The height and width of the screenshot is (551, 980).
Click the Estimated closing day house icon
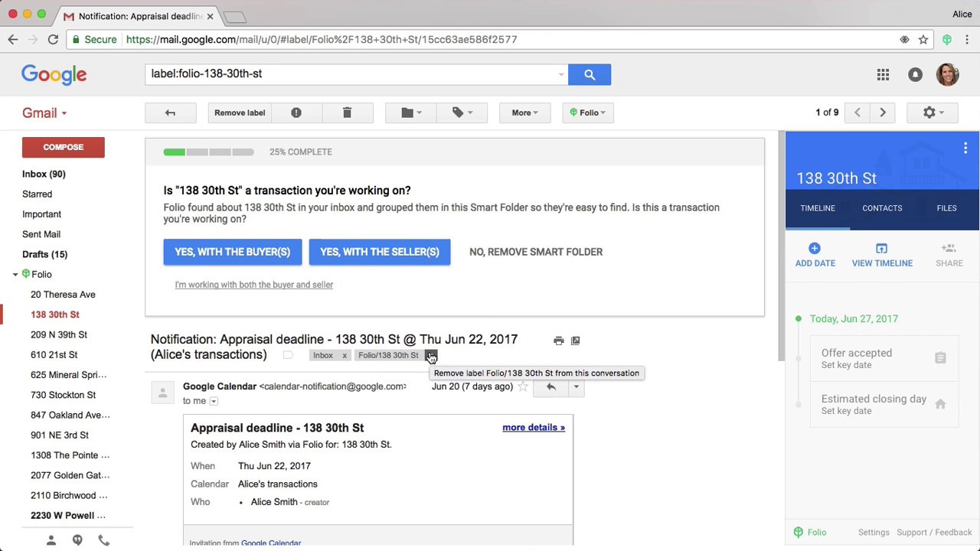(940, 404)
